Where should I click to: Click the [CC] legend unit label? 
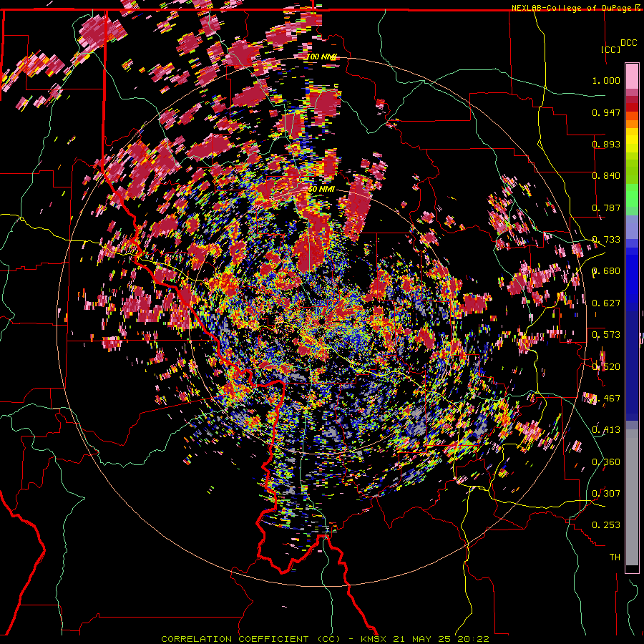pos(610,49)
